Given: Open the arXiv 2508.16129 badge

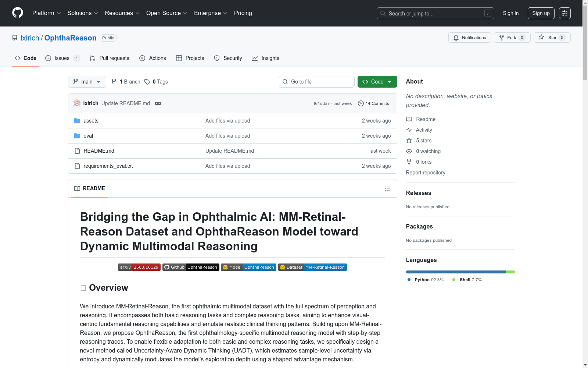Looking at the screenshot, I should (139, 267).
